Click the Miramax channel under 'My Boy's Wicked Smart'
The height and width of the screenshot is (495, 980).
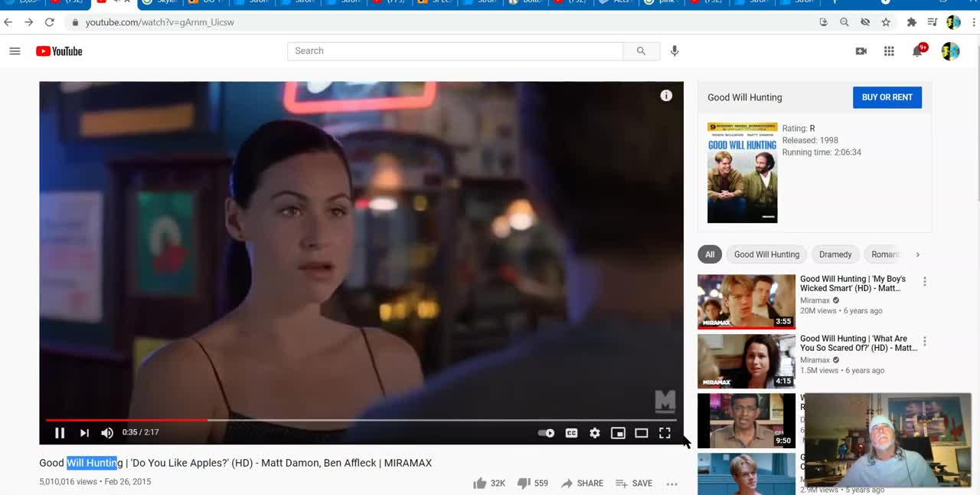pos(815,300)
